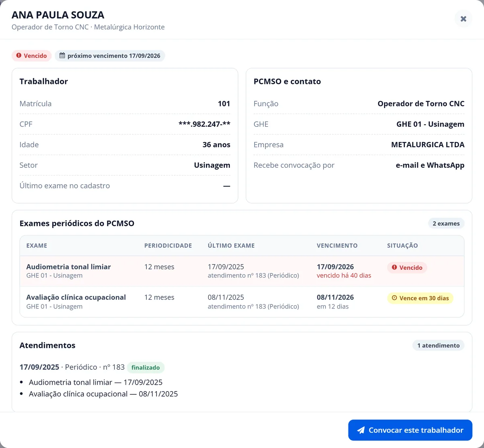Image resolution: width=484 pixels, height=448 pixels.
Task: Click the SITUAÇÃO column header
Action: click(x=403, y=246)
